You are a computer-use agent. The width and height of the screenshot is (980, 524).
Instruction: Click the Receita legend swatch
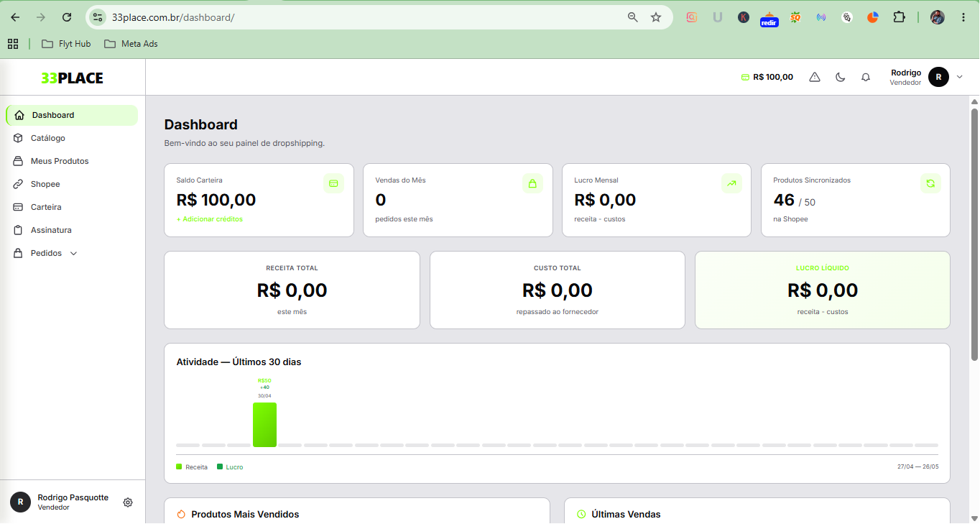point(179,467)
